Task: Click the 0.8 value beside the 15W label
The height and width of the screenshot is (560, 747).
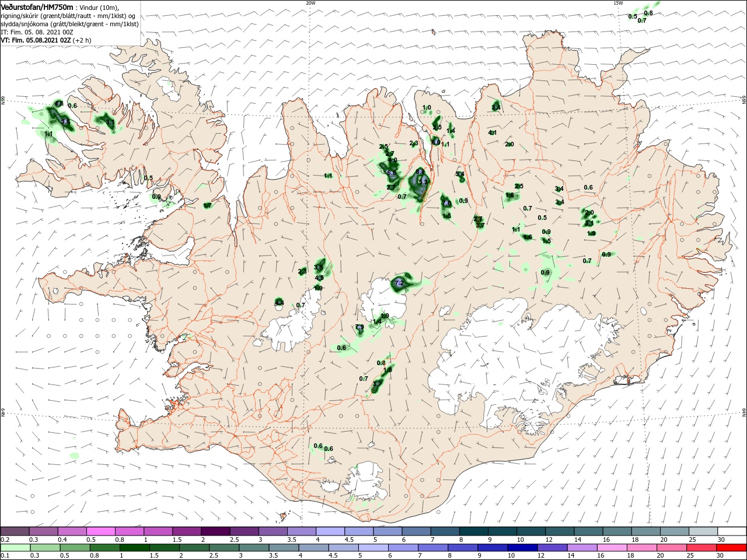Action: (x=648, y=13)
